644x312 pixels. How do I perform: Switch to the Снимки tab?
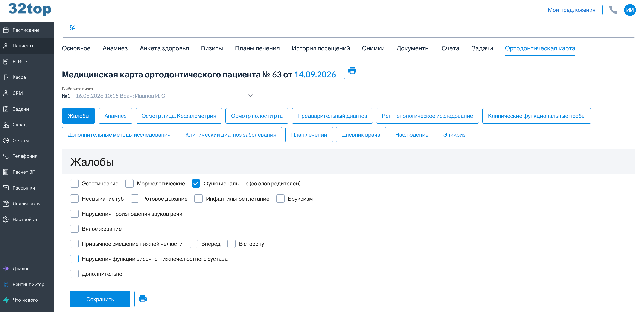coord(373,48)
